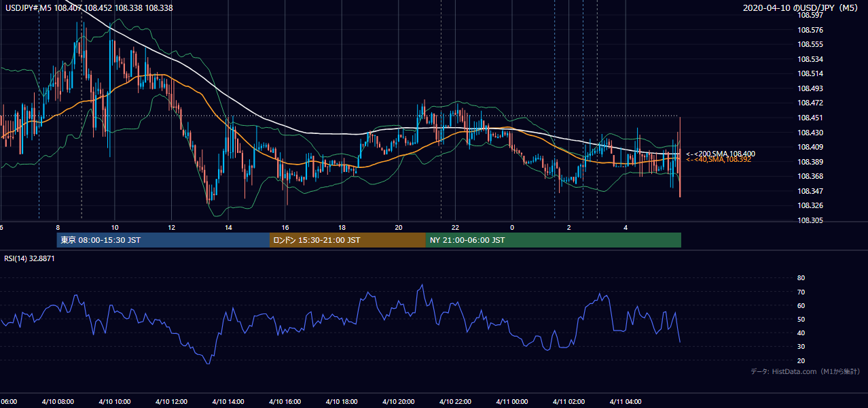The image size is (868, 408).
Task: Click price axis label 108.326
Action: (811, 205)
